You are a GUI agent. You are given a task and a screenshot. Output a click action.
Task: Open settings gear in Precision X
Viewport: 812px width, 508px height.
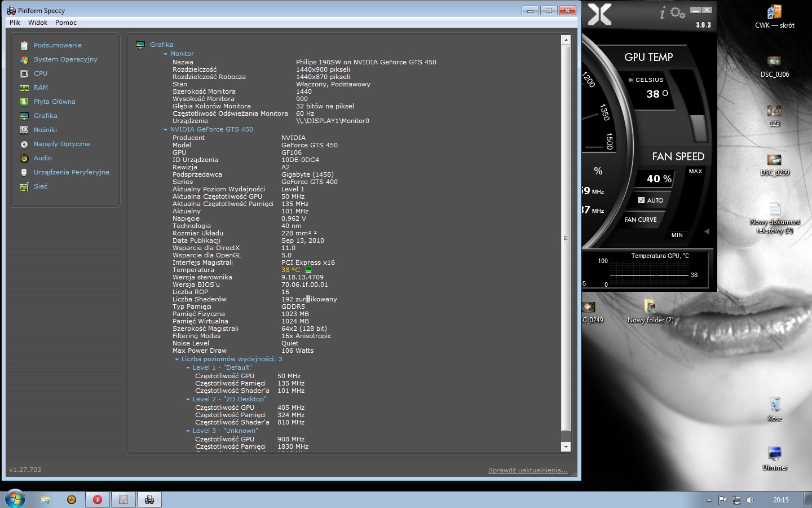coord(678,12)
